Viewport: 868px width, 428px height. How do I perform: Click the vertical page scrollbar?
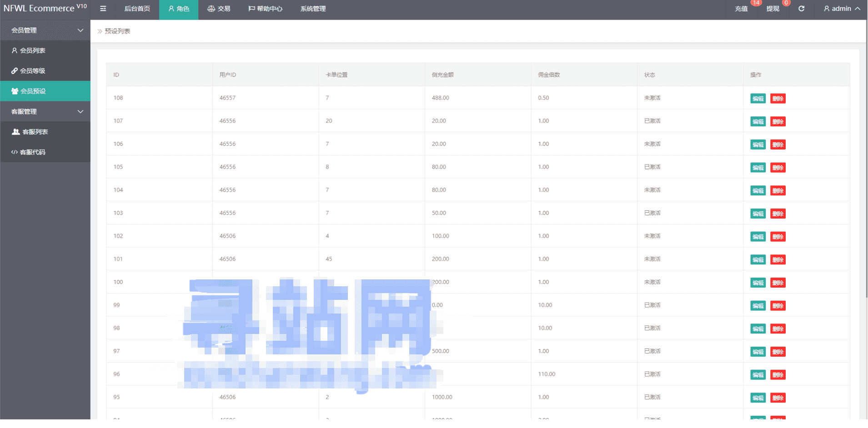[x=867, y=159]
